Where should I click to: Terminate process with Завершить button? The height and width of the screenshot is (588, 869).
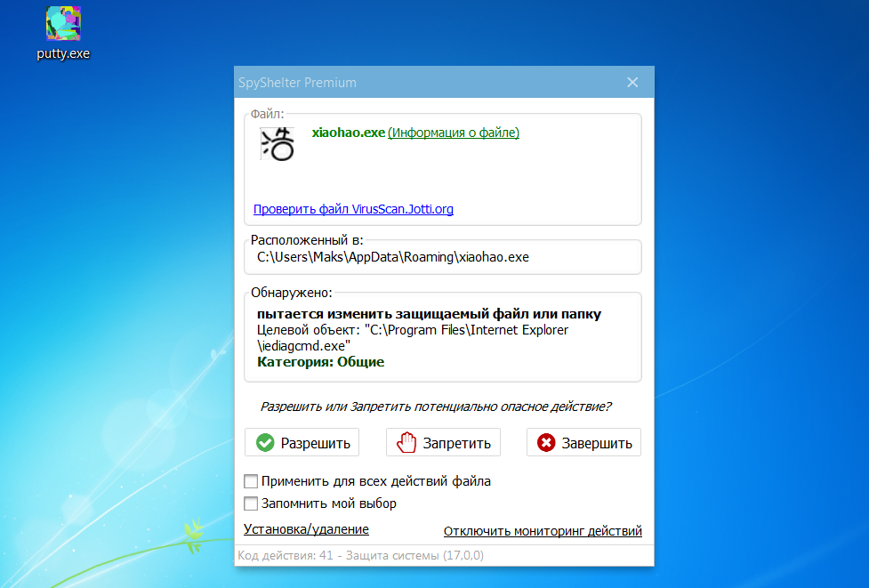pos(583,442)
